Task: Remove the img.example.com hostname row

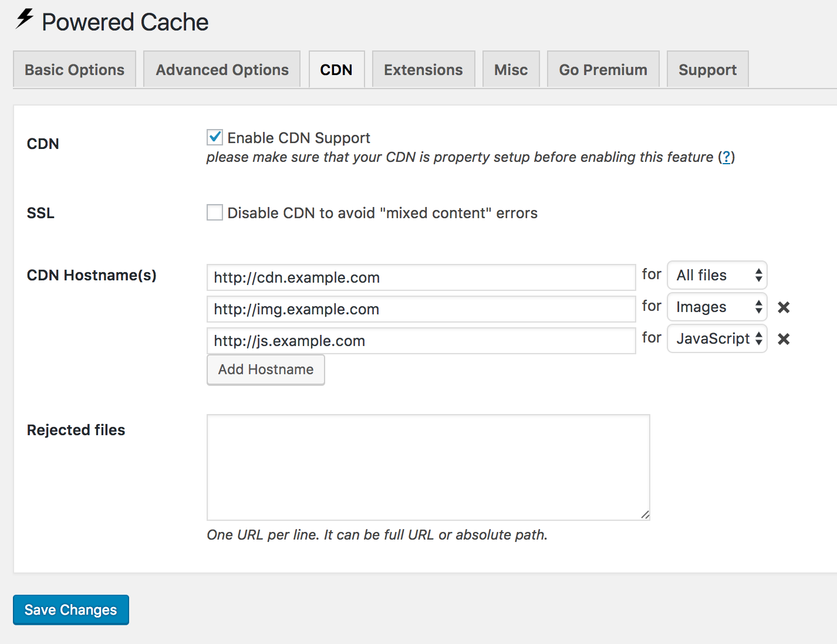Action: pos(784,307)
